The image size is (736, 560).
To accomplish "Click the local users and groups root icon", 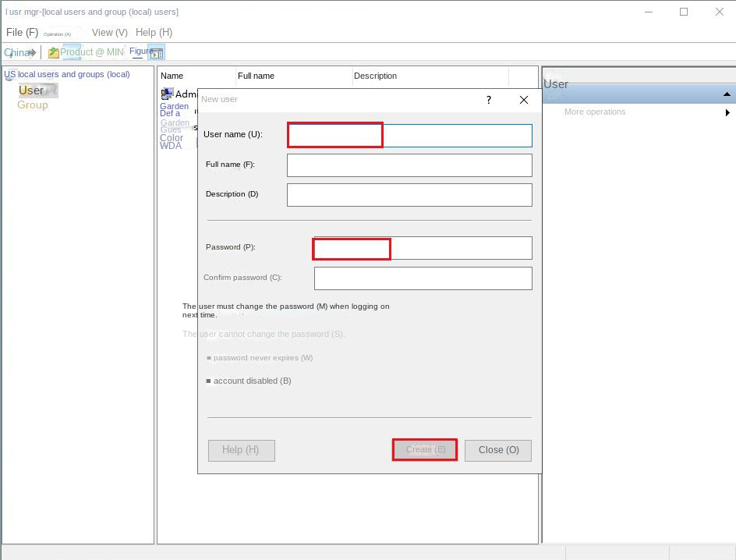I will (x=9, y=76).
